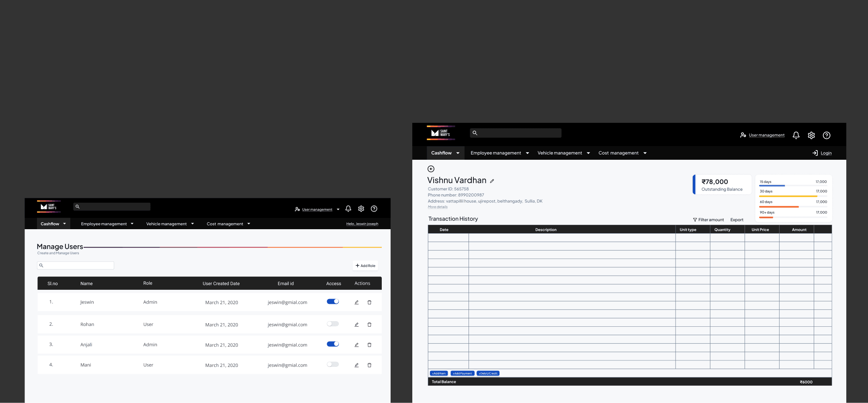
Task: Expand Employee management dropdown in Manage Users window
Action: [107, 224]
